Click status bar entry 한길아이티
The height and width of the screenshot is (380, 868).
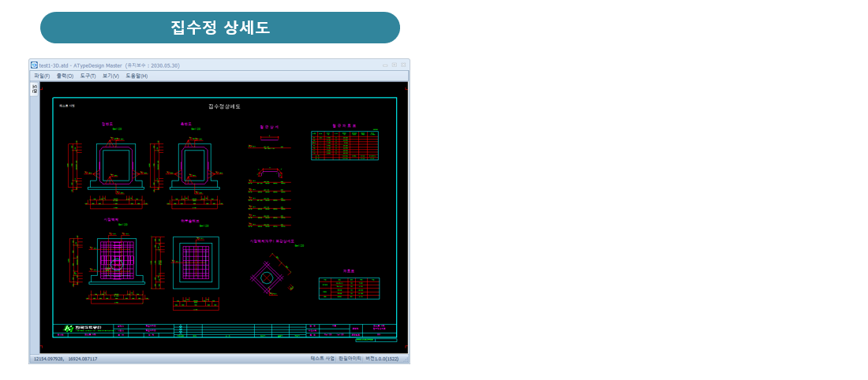[x=350, y=359]
